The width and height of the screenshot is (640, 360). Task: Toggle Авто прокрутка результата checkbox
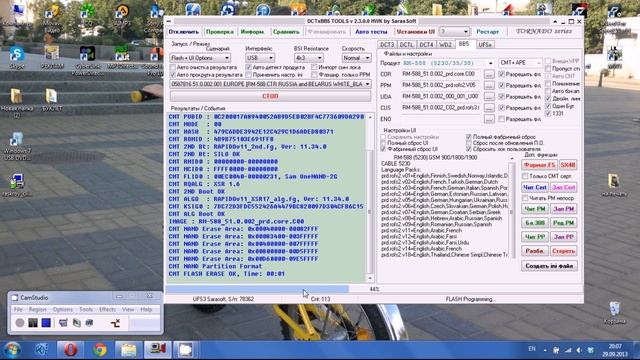tap(173, 75)
